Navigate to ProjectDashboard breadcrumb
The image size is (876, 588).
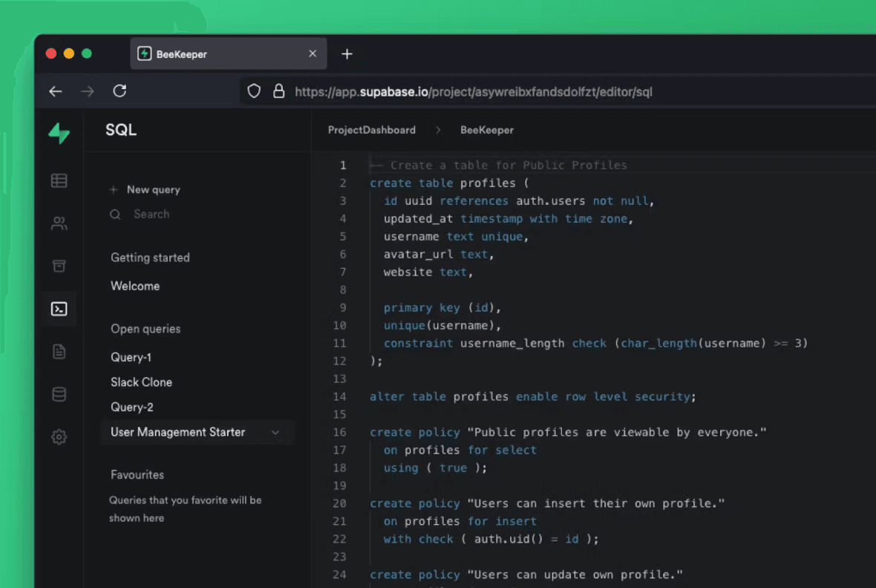pyautogui.click(x=371, y=130)
